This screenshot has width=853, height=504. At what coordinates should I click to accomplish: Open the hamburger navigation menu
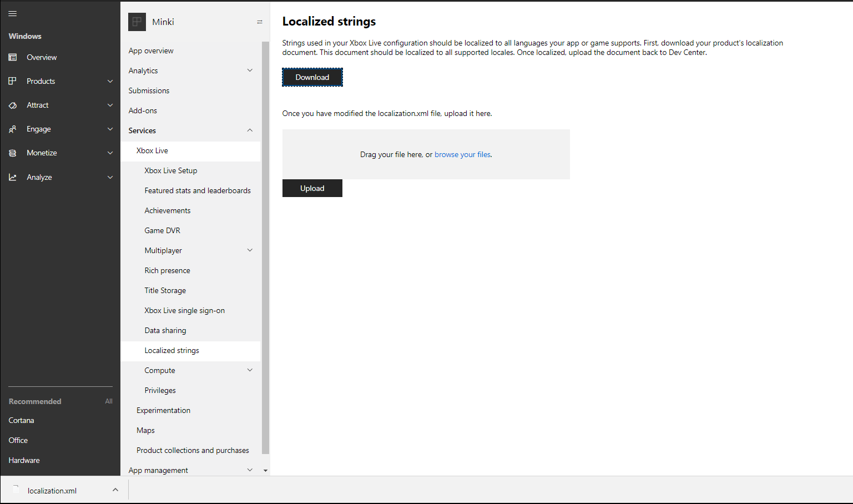tap(12, 13)
